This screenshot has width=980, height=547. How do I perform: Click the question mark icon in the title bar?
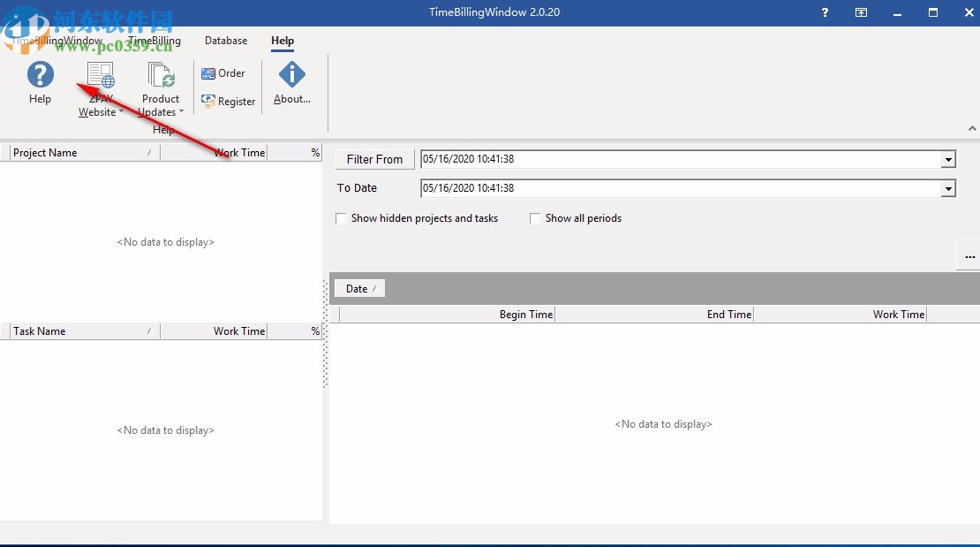point(824,12)
